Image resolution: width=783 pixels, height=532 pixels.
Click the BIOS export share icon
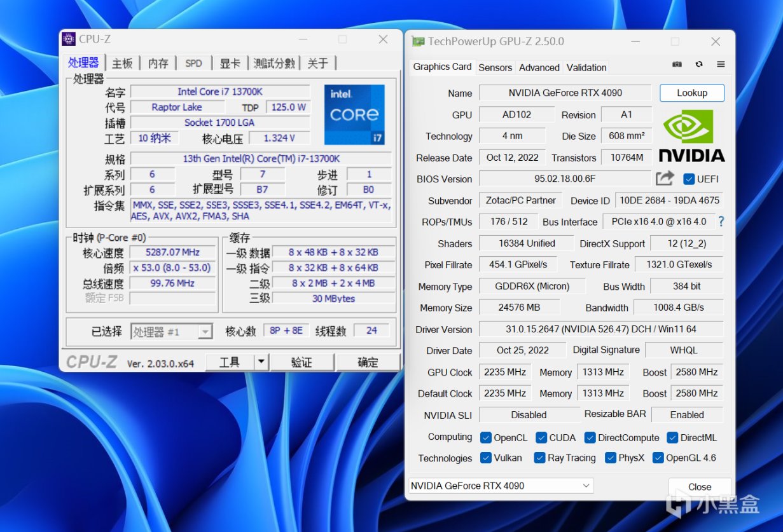coord(665,179)
